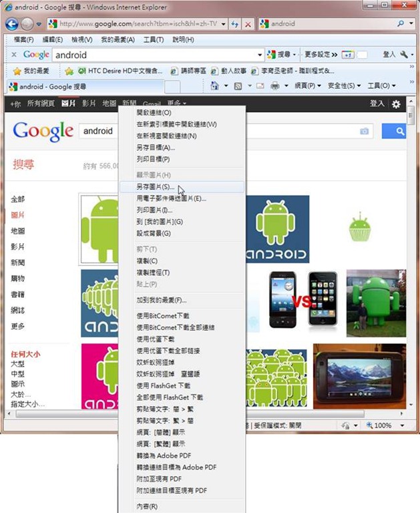This screenshot has width=420, height=513.
Task: Open the recent pages dropdown arrow
Action: [x=39, y=24]
